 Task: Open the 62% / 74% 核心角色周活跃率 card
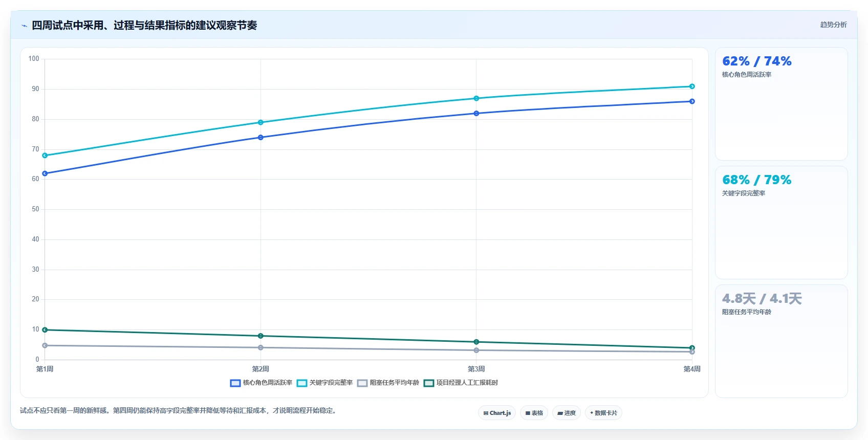tap(781, 104)
